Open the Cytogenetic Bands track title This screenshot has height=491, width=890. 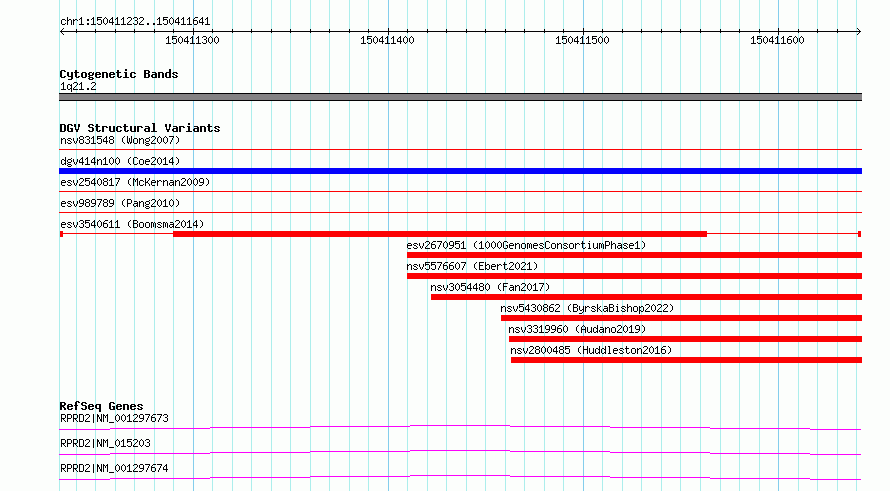click(x=119, y=74)
